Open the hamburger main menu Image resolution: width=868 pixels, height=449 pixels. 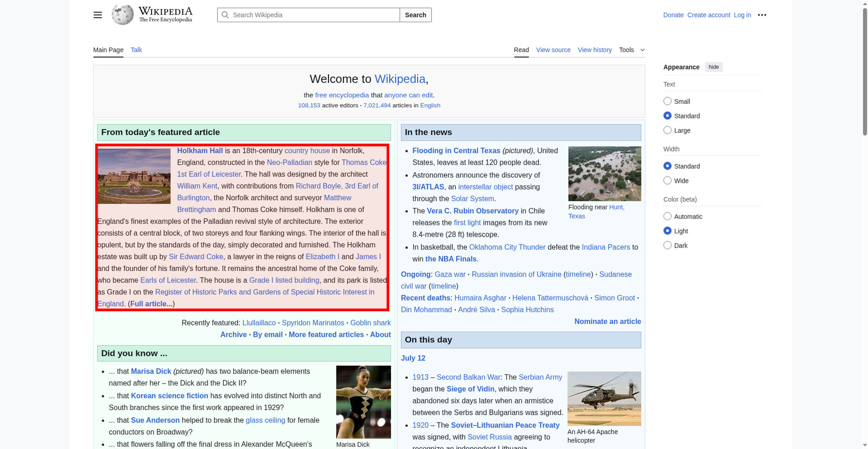pos(98,15)
